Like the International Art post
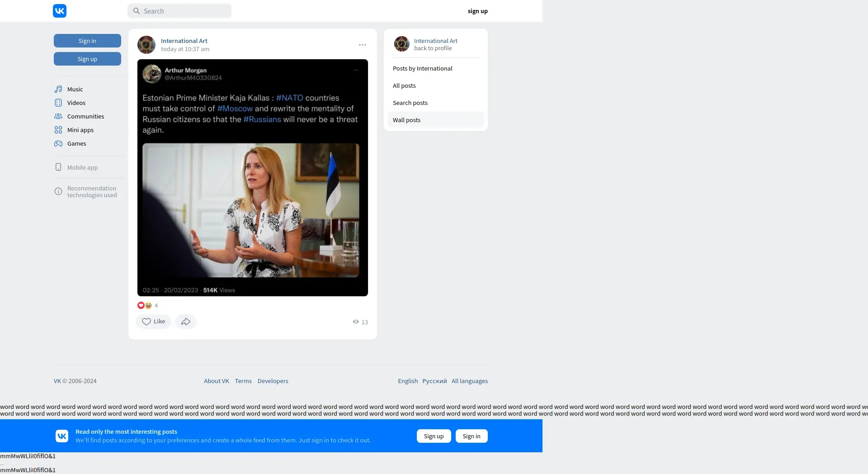868x474 pixels. click(x=153, y=322)
